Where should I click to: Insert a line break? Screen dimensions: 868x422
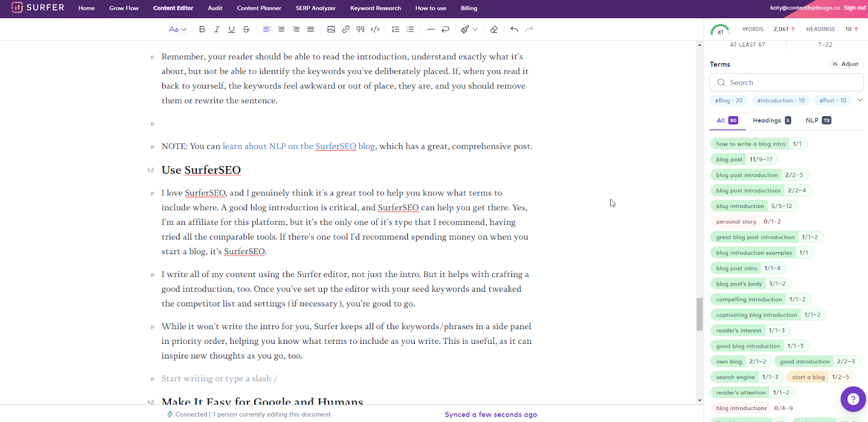[445, 29]
